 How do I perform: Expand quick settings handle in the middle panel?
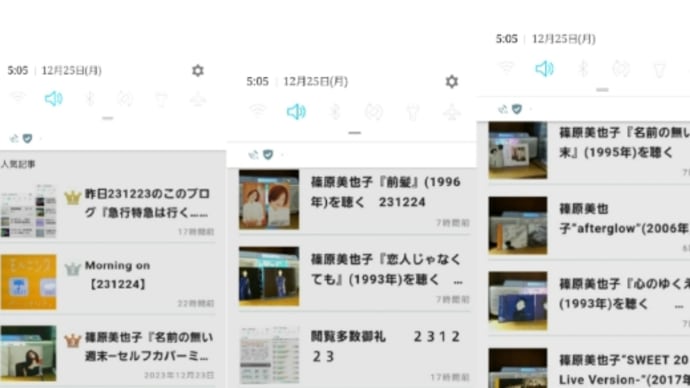[354, 132]
